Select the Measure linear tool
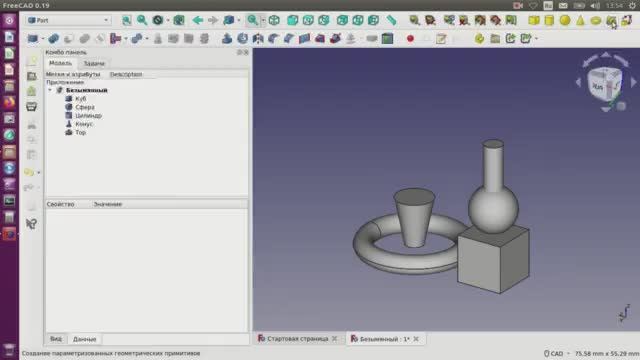 click(415, 20)
